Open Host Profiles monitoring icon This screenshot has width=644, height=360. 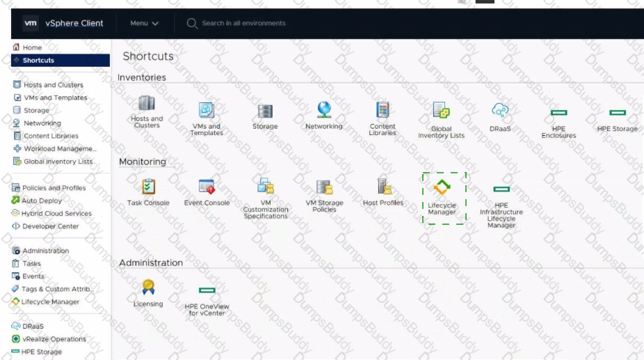385,187
